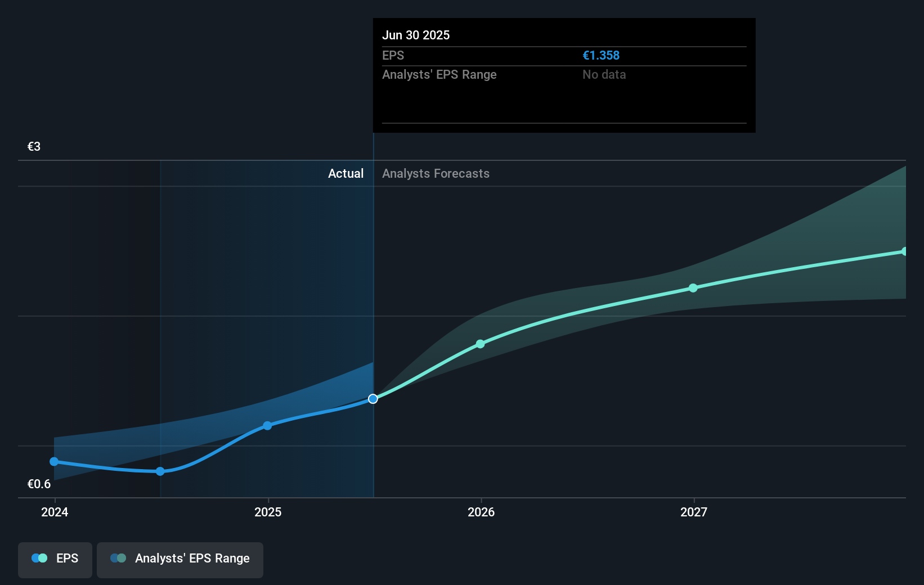Screen dimensions: 924x585
Task: Select the 2025 actual EPS data point
Action: point(268,426)
